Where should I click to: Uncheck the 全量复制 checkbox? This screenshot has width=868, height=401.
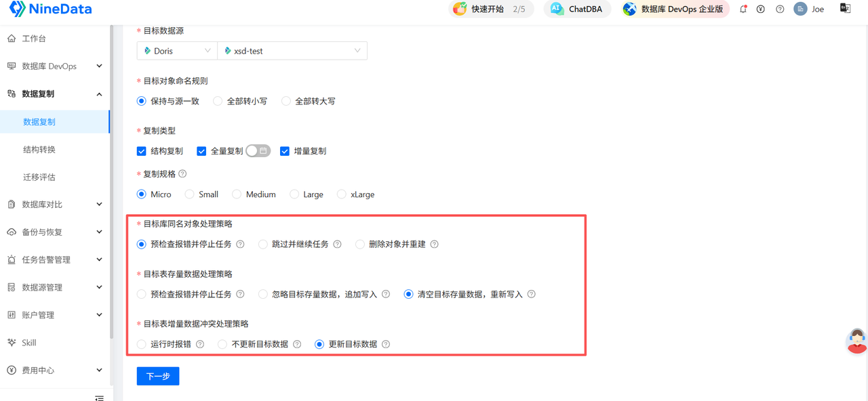pos(201,151)
